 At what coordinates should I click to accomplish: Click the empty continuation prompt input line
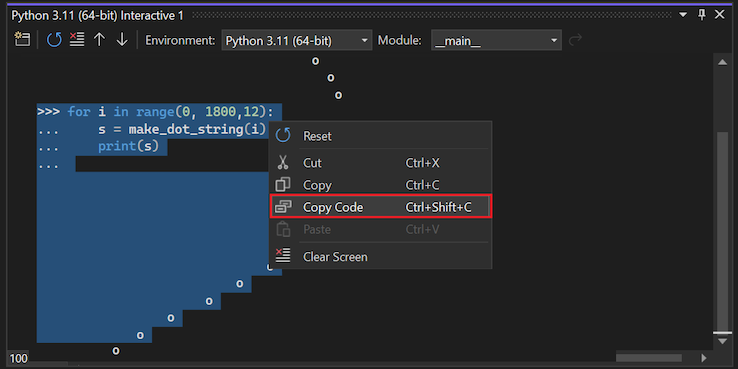tap(172, 164)
